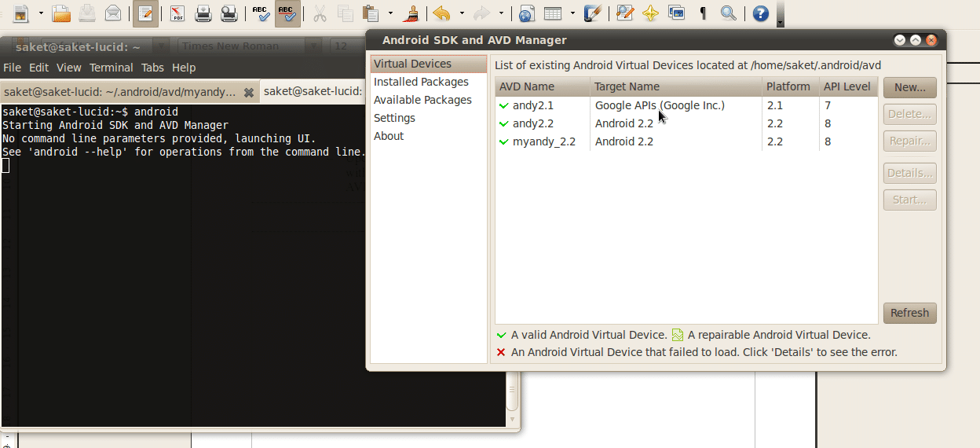Screen dimensions: 980x448
Task: Open the Table insert dropdown arrow
Action: pos(572,13)
